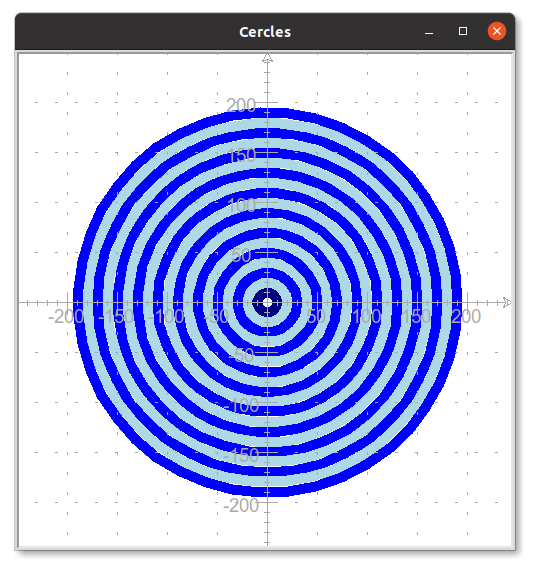Click the 200 label on the vertical axis
534x569 pixels.
pos(241,106)
